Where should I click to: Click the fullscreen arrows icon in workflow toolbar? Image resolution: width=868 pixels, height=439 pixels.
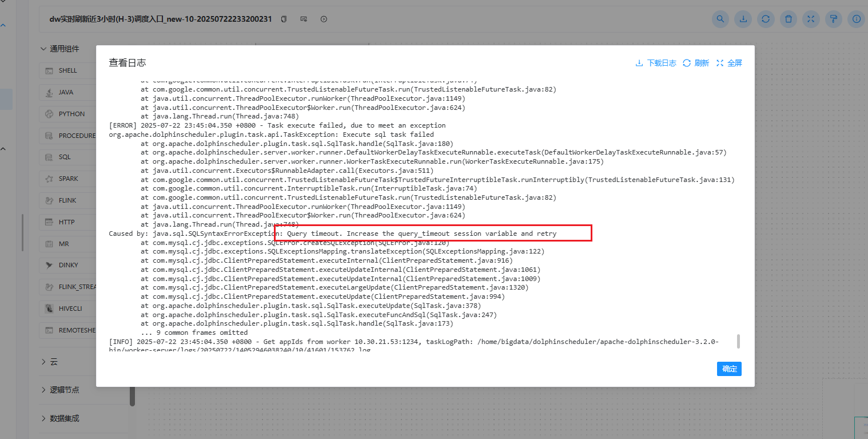(811, 19)
